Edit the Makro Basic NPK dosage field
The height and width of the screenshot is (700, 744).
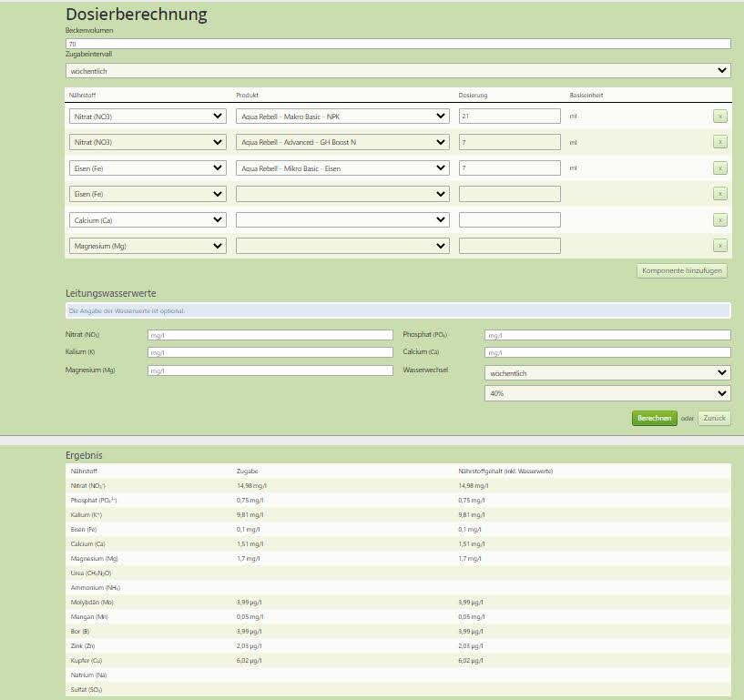point(509,117)
